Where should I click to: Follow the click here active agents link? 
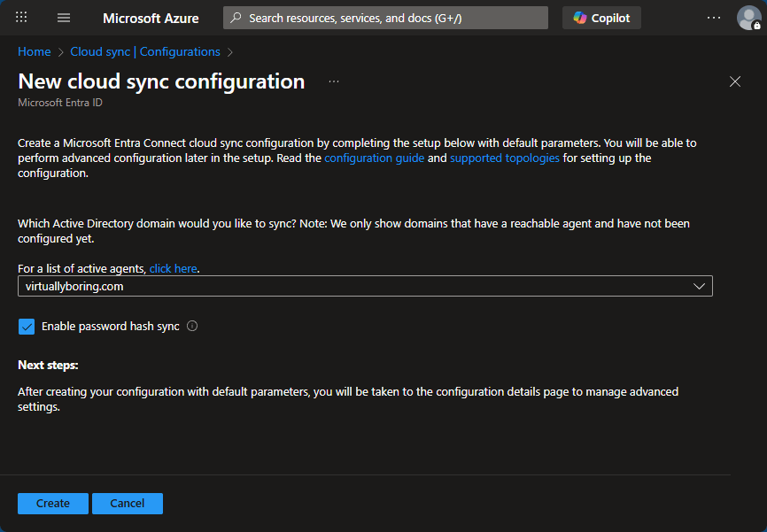[174, 268]
